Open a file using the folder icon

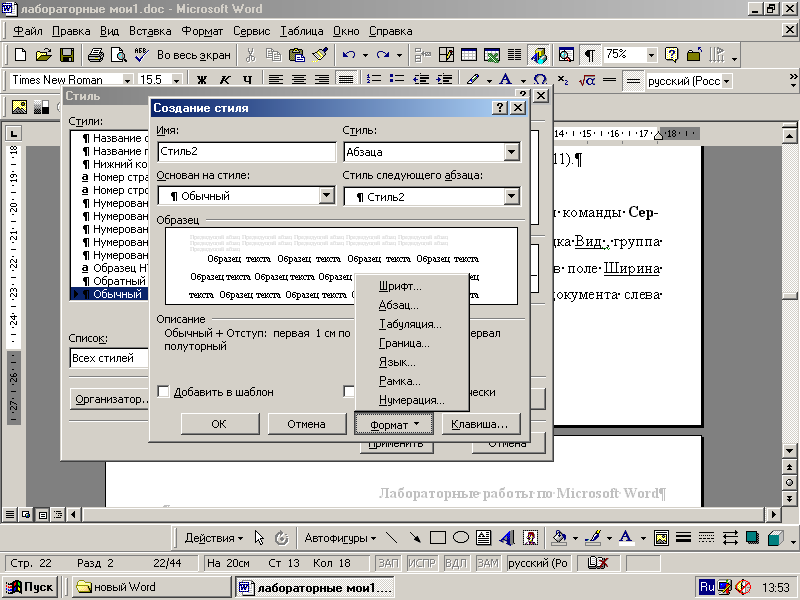44,55
